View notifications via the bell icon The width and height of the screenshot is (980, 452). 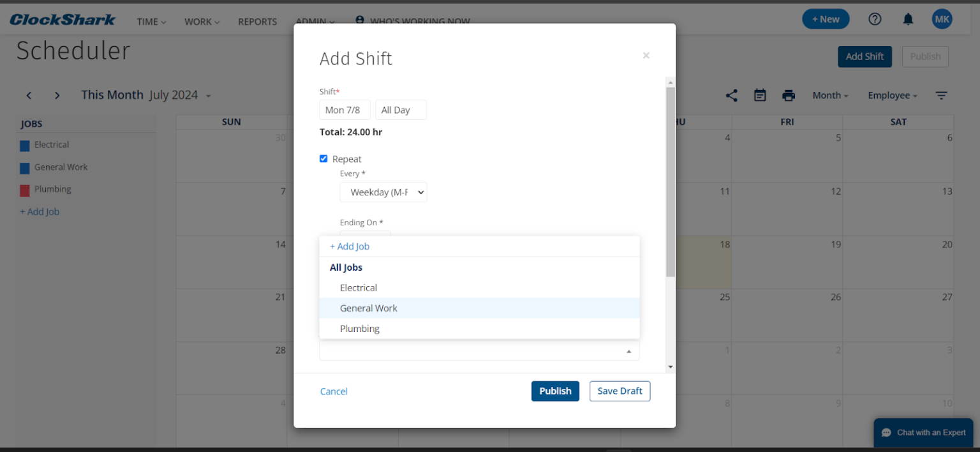pos(908,19)
